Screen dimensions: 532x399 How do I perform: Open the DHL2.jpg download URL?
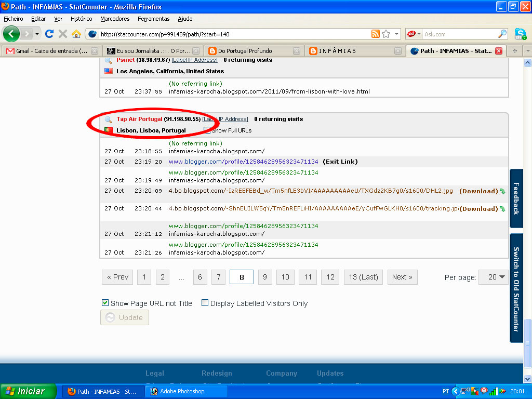click(x=311, y=191)
